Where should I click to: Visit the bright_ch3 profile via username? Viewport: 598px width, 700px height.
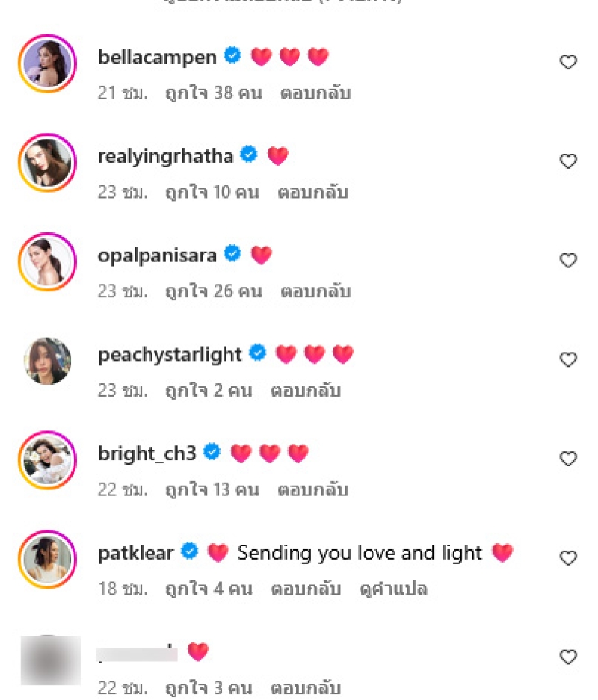pos(147,453)
